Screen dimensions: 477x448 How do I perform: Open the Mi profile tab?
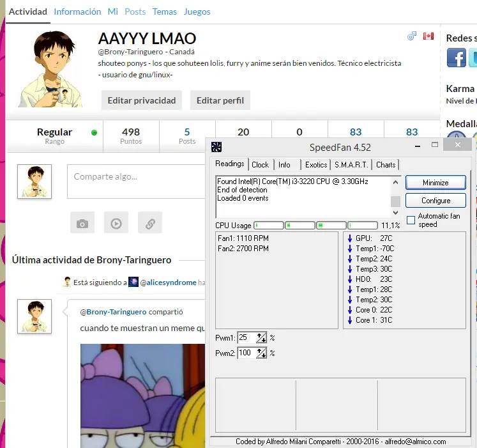coord(112,12)
